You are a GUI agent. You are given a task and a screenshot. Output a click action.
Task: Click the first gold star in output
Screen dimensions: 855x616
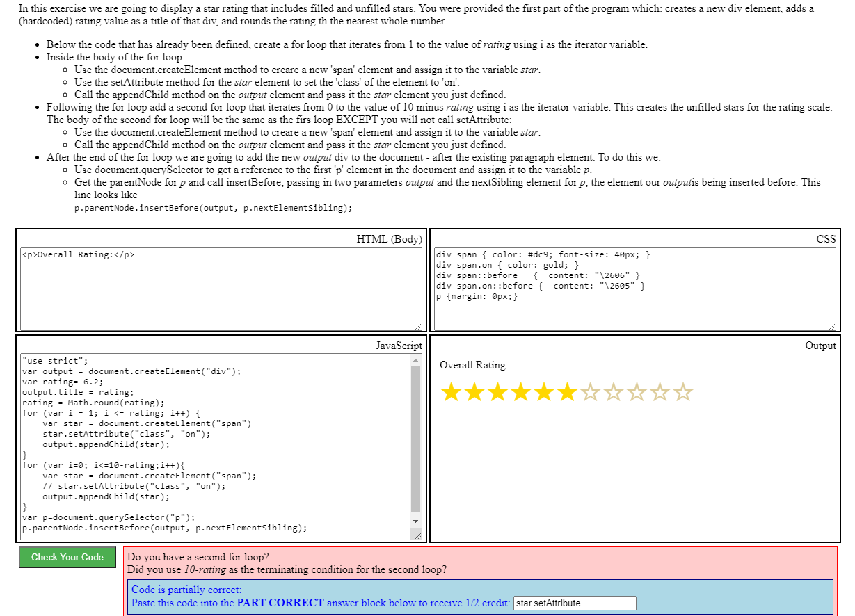pos(452,392)
